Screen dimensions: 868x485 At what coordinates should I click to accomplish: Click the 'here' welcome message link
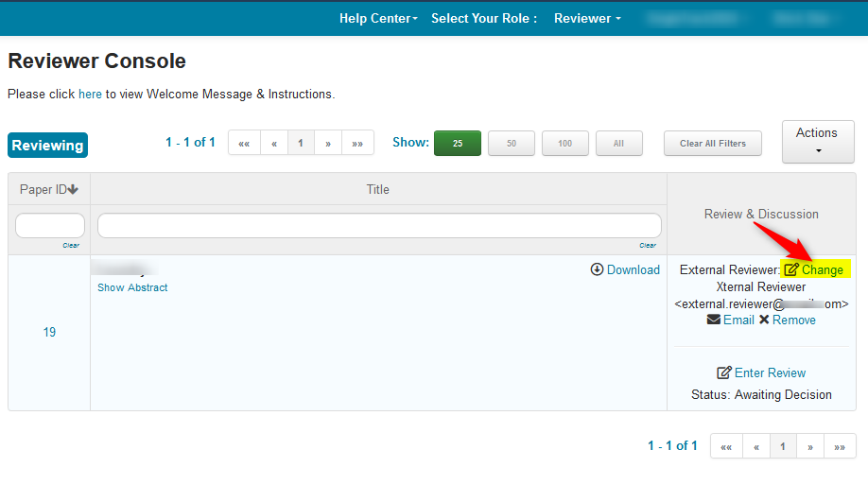[x=90, y=95]
